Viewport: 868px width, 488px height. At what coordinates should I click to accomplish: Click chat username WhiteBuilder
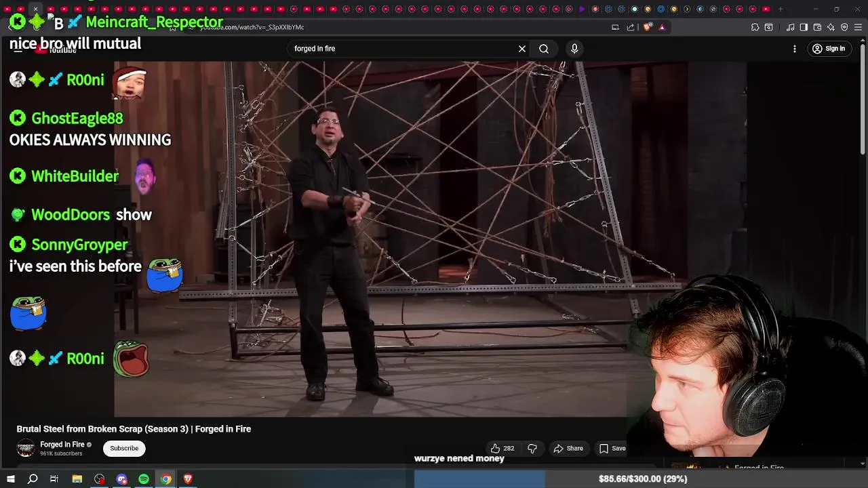(x=75, y=176)
